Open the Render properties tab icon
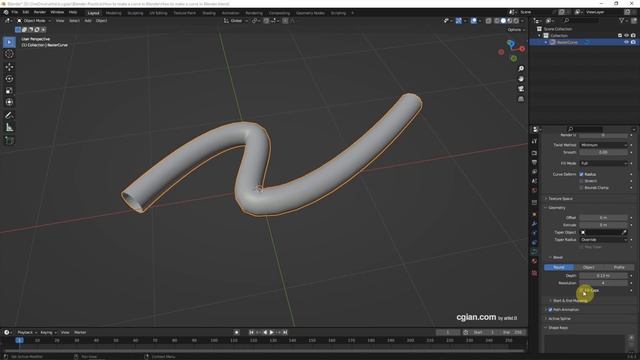 tap(534, 153)
